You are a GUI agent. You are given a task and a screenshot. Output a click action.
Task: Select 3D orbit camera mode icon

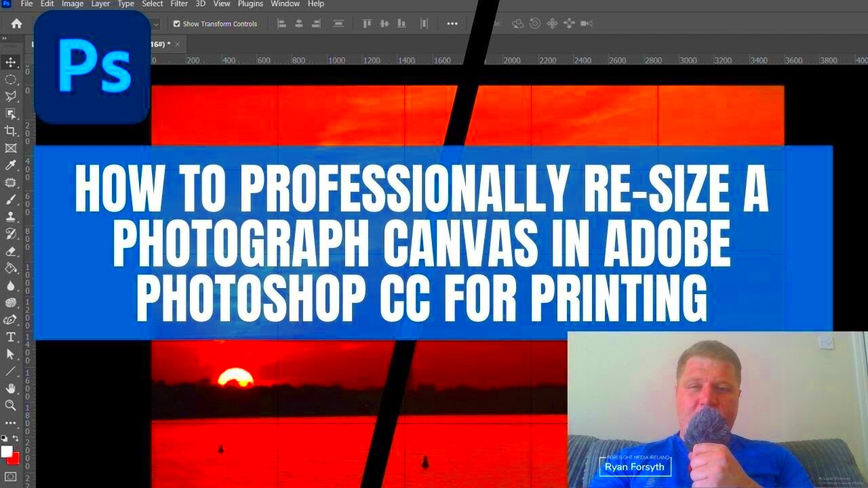point(518,24)
